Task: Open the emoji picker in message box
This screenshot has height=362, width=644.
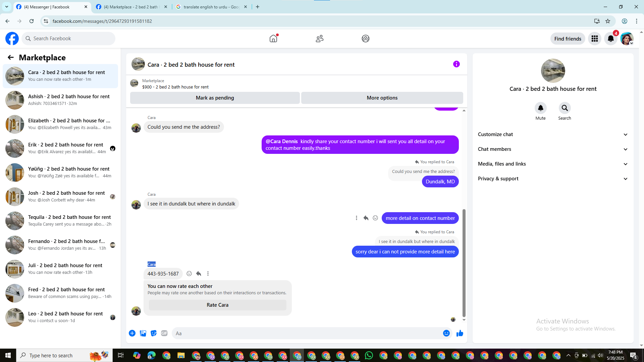Action: coord(446,333)
